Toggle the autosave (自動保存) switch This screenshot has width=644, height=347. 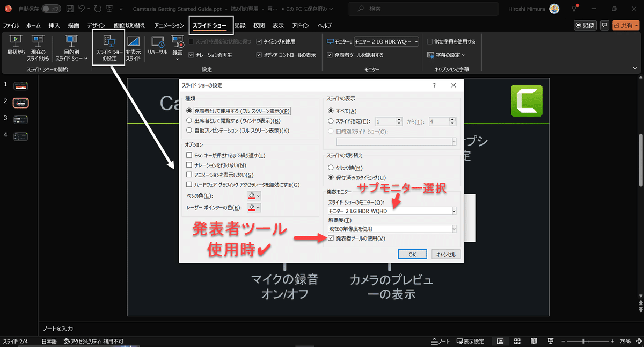click(x=50, y=9)
